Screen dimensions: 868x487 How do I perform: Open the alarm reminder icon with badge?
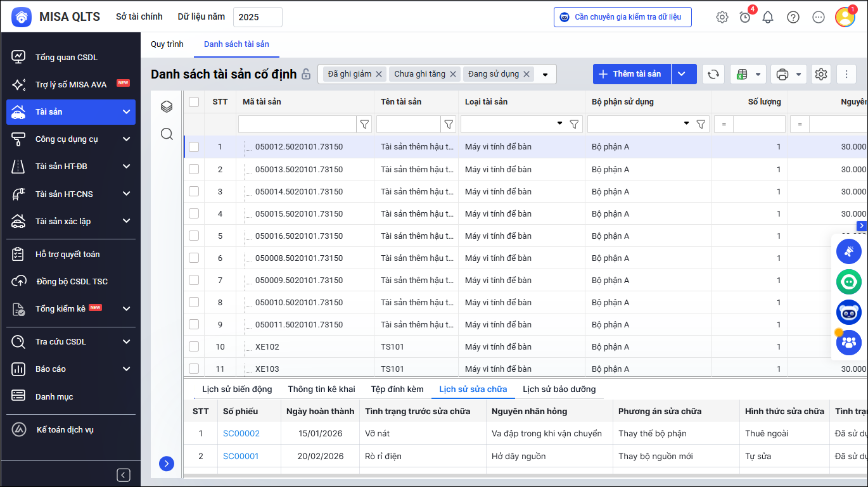pyautogui.click(x=745, y=17)
